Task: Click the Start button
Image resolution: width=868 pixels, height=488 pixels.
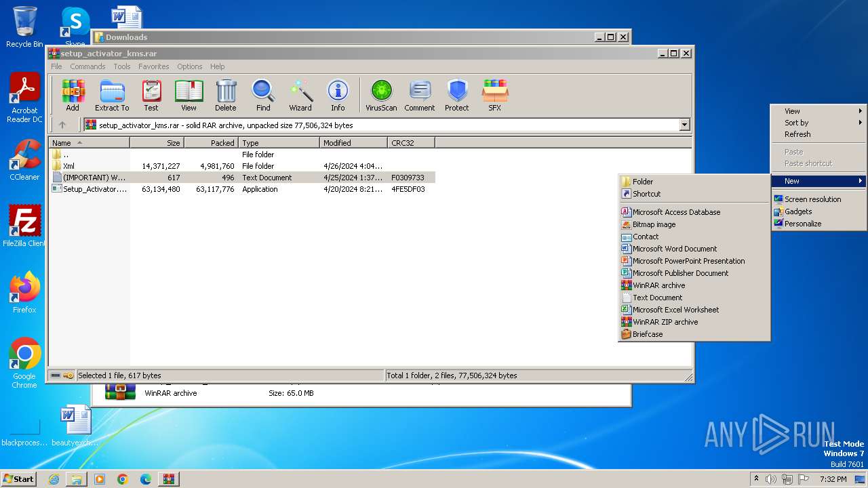Action: tap(19, 479)
